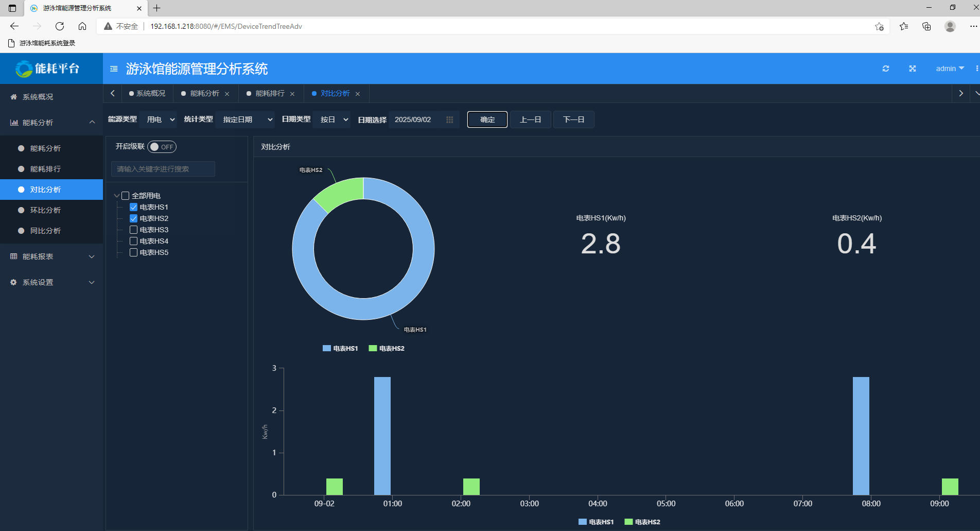Toggle fullscreen with the expand icon

point(912,68)
